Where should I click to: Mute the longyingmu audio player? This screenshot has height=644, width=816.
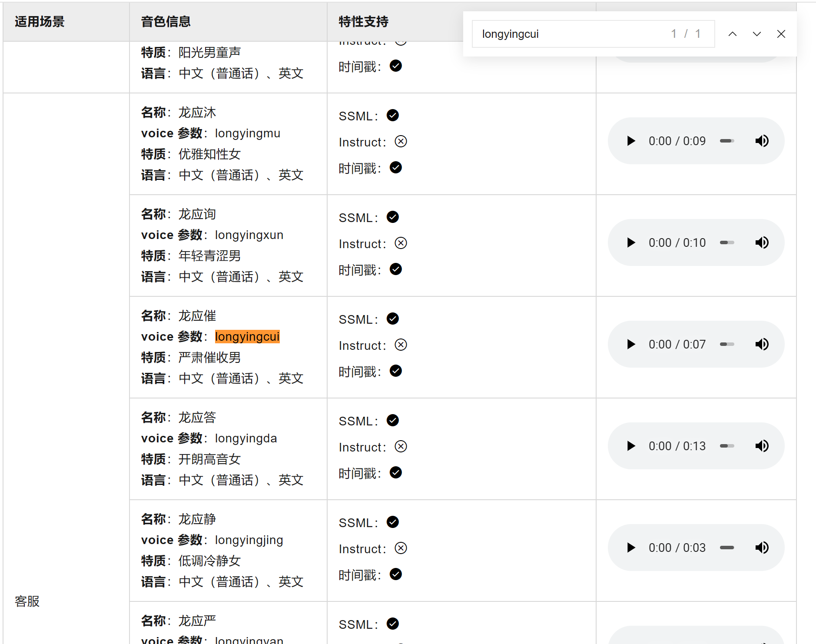click(762, 141)
